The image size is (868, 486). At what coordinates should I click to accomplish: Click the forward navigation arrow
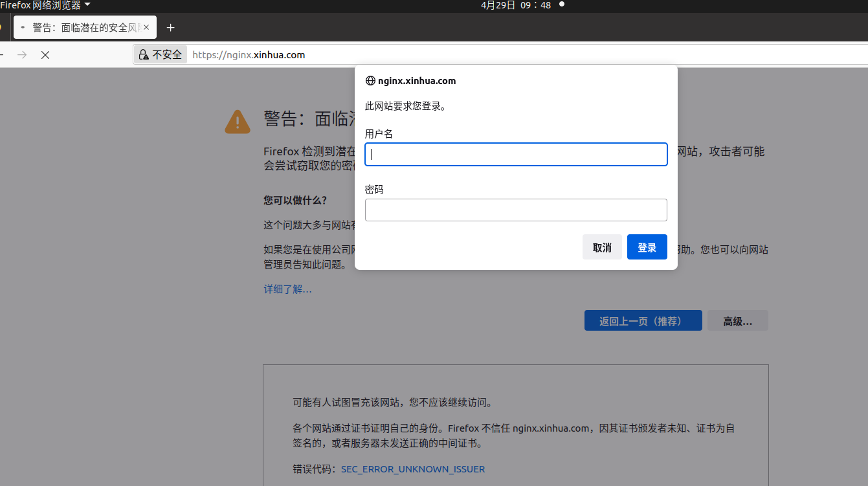click(x=22, y=55)
